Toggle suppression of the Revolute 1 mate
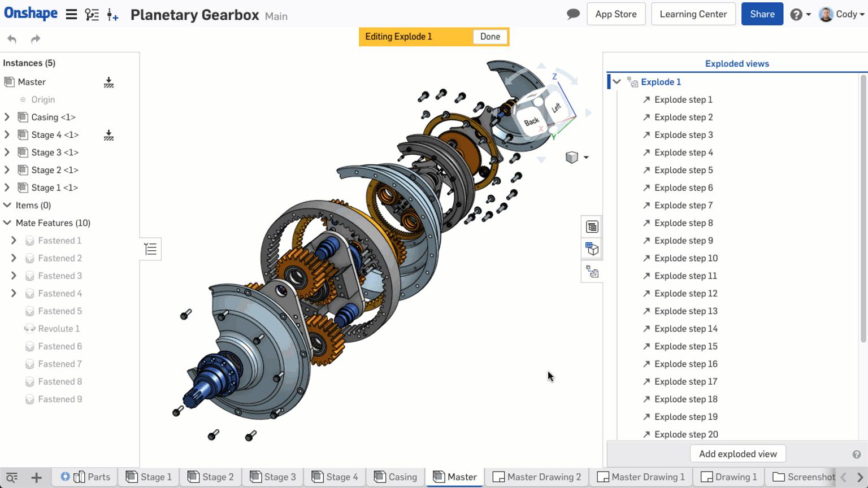 point(29,328)
